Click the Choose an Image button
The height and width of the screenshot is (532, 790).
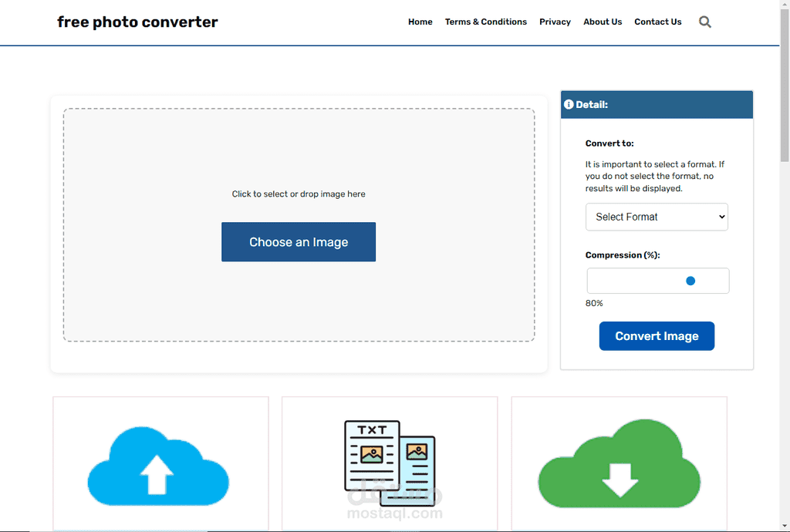(x=299, y=242)
